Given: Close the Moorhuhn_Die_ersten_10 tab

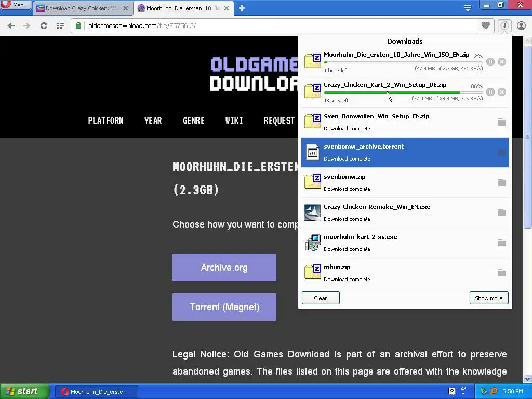Looking at the screenshot, I should (227, 8).
